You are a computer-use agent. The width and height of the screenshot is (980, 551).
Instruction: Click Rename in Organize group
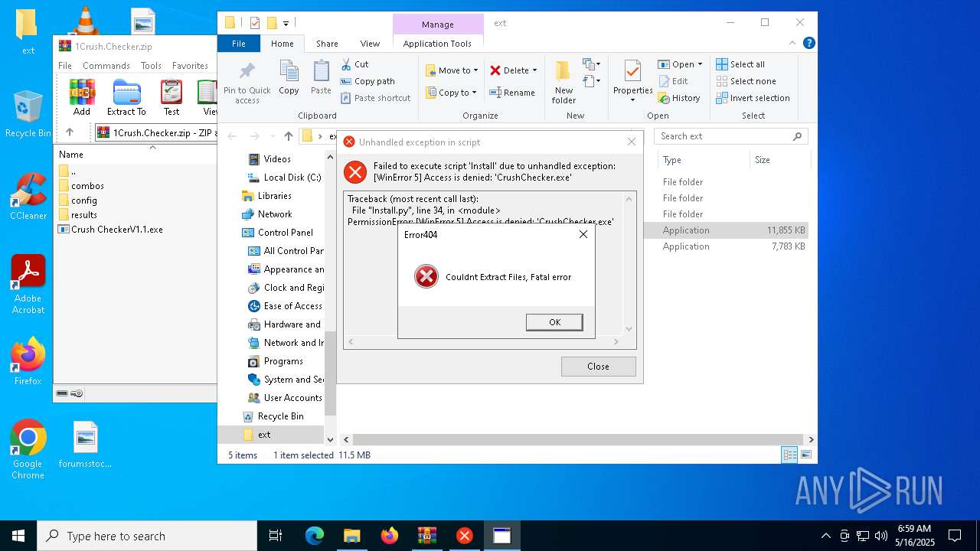tap(512, 93)
